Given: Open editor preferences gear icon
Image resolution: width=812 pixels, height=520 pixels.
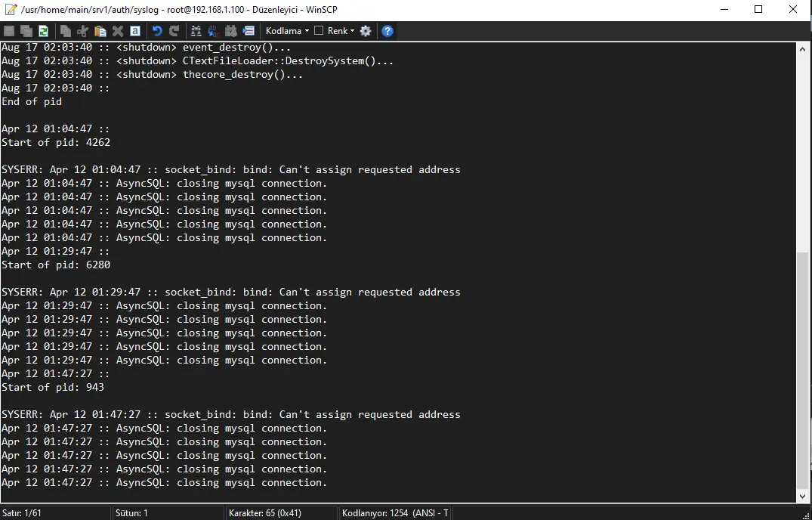Looking at the screenshot, I should tap(366, 31).
